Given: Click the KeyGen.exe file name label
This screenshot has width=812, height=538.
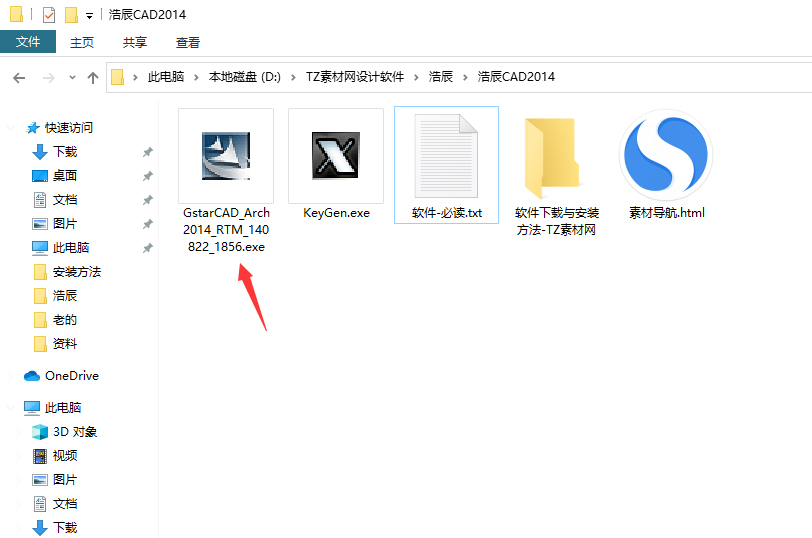Looking at the screenshot, I should click(x=336, y=213).
